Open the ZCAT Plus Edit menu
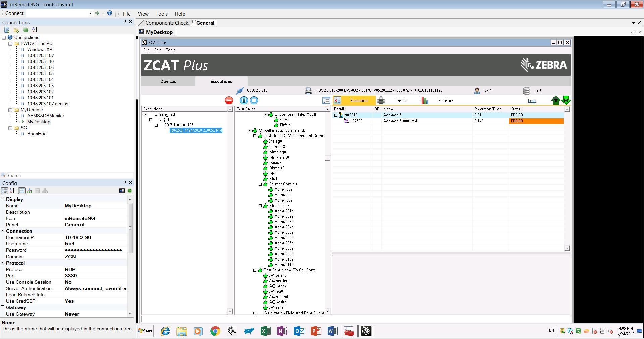The width and height of the screenshot is (644, 339). tap(158, 50)
